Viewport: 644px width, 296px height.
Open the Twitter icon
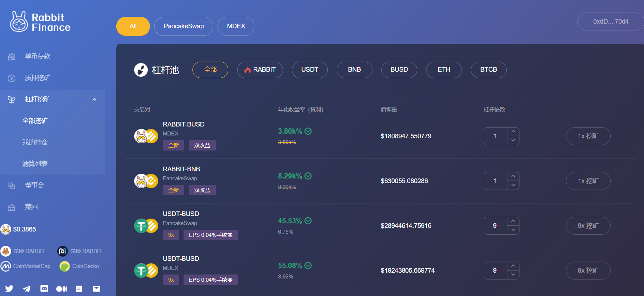click(9, 288)
